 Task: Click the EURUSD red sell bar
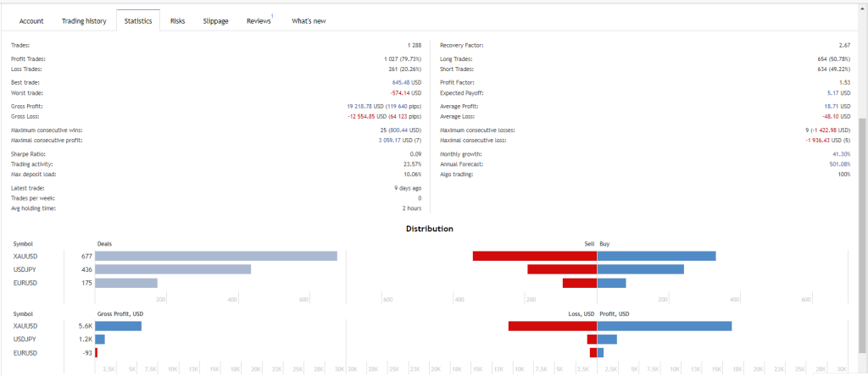[580, 283]
